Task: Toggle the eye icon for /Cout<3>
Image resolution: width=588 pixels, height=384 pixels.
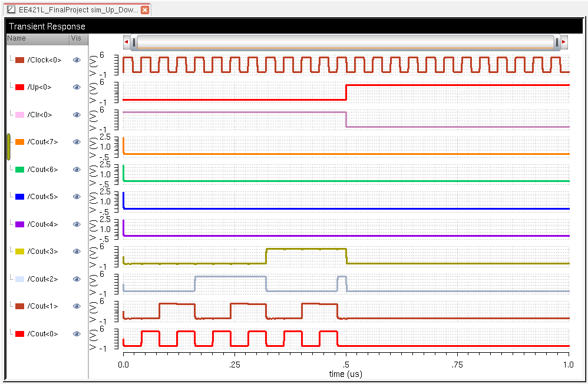Action: pyautogui.click(x=77, y=251)
